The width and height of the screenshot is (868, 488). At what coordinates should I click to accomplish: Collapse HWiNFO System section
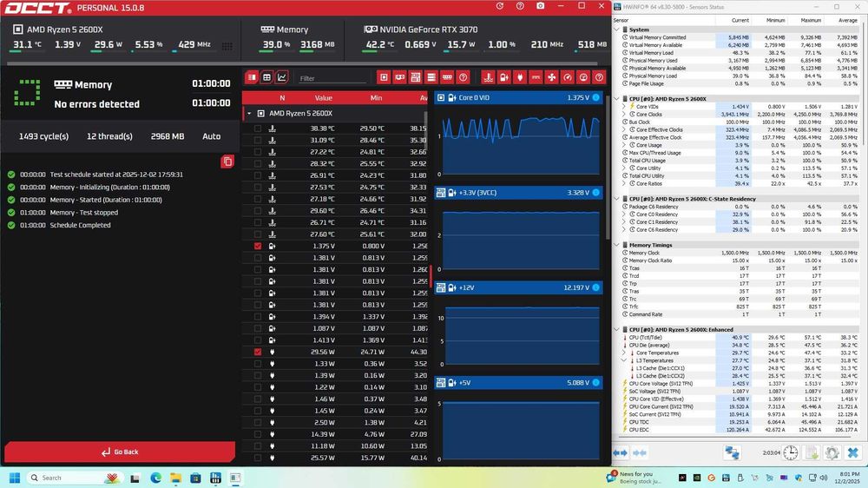click(616, 30)
